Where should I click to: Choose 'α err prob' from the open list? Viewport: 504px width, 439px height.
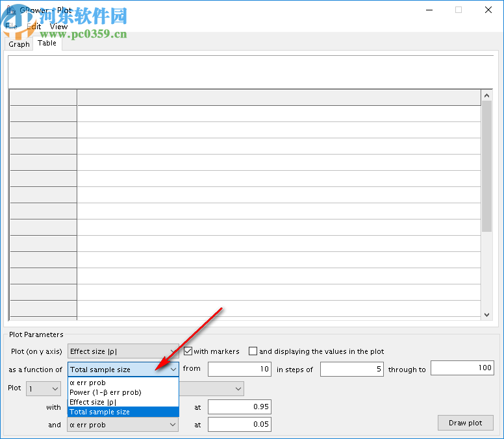[x=123, y=383]
